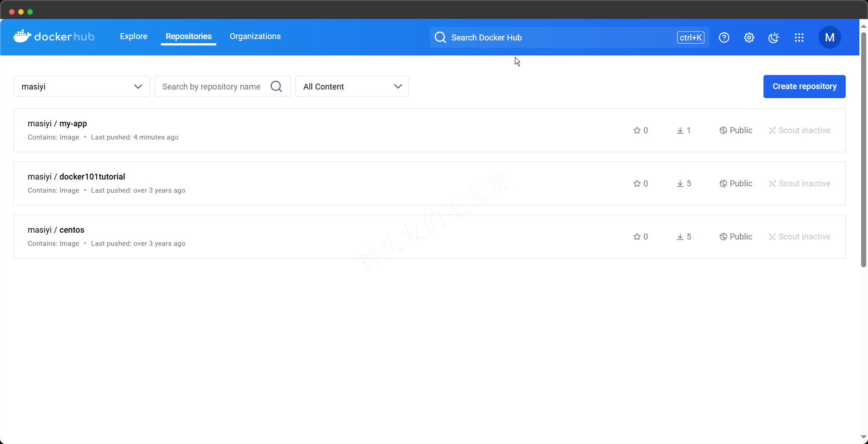Click the green macOS maximize window button
The image size is (868, 444).
[30, 12]
